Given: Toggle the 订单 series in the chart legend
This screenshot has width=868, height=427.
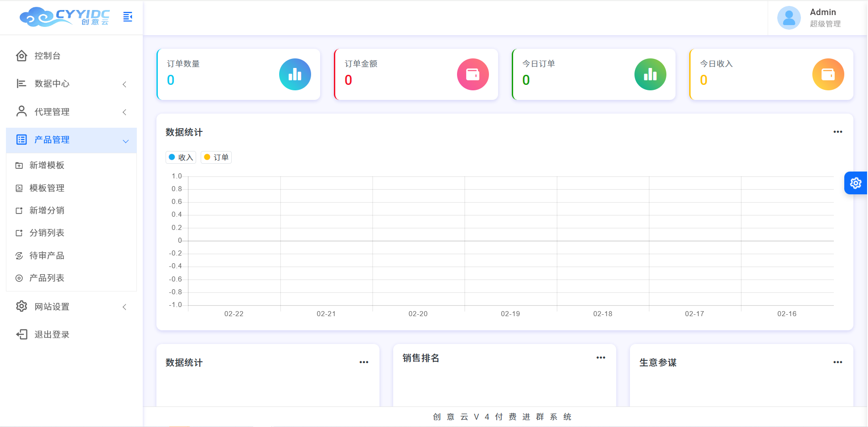Looking at the screenshot, I should (216, 157).
